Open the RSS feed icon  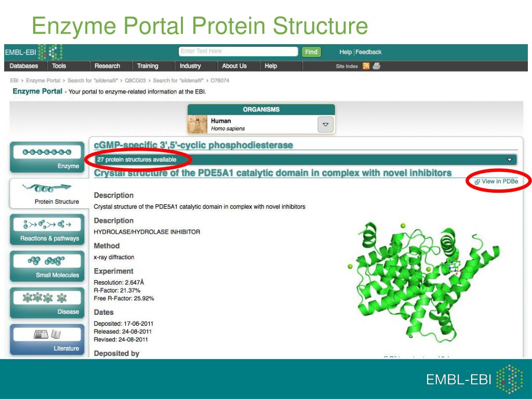(366, 66)
